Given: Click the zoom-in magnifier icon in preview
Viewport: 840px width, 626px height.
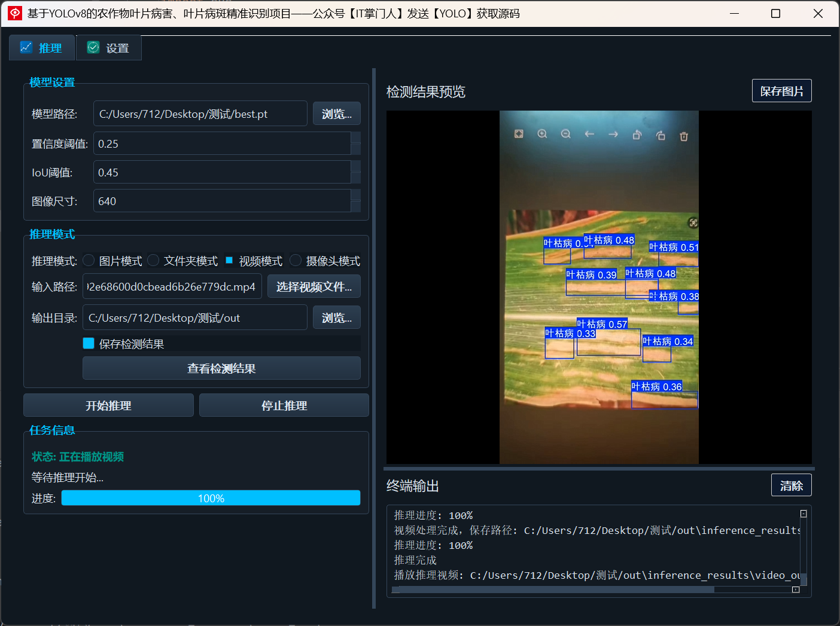Looking at the screenshot, I should click(x=542, y=134).
